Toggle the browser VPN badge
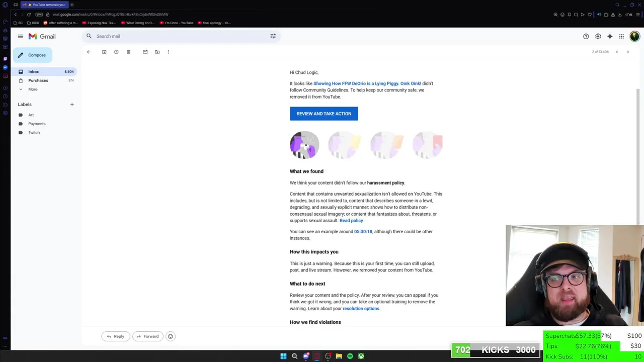 (x=39, y=15)
